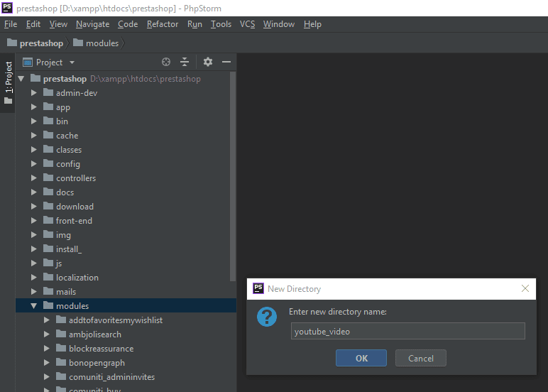Open the VCS menu
This screenshot has height=392, width=548.
click(247, 24)
